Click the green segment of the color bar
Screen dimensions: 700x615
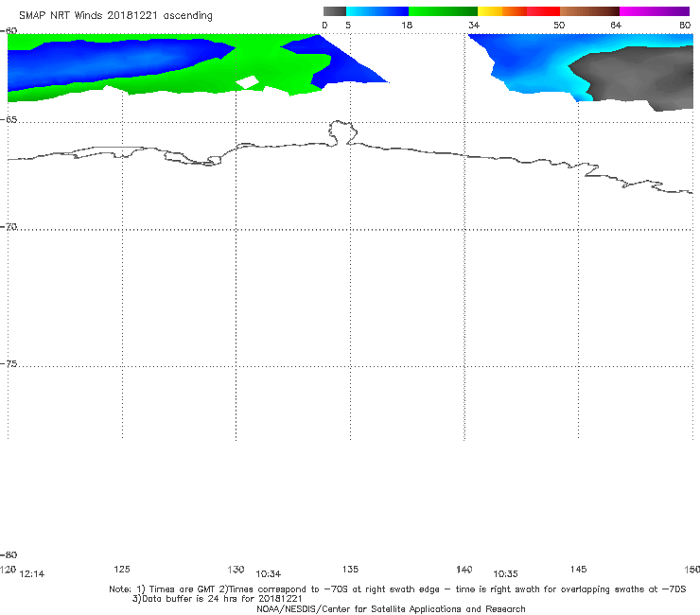click(443, 11)
